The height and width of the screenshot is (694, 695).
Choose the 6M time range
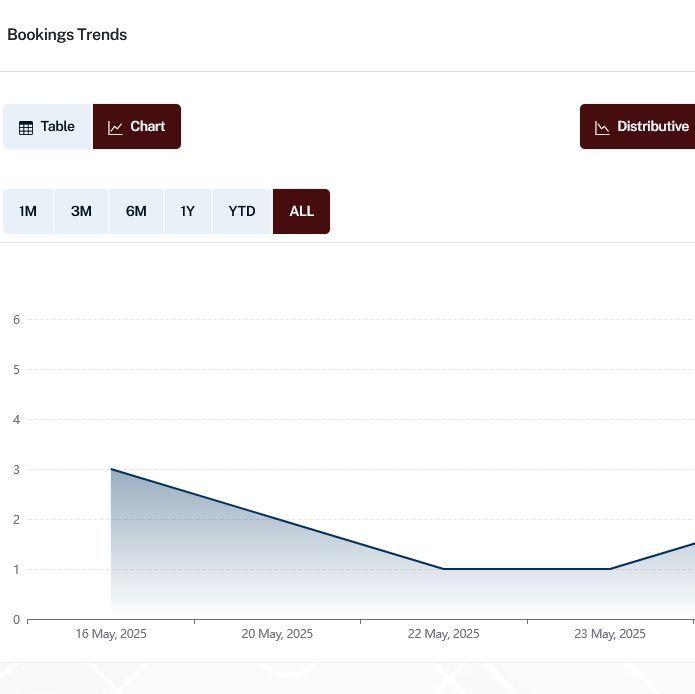tap(136, 211)
